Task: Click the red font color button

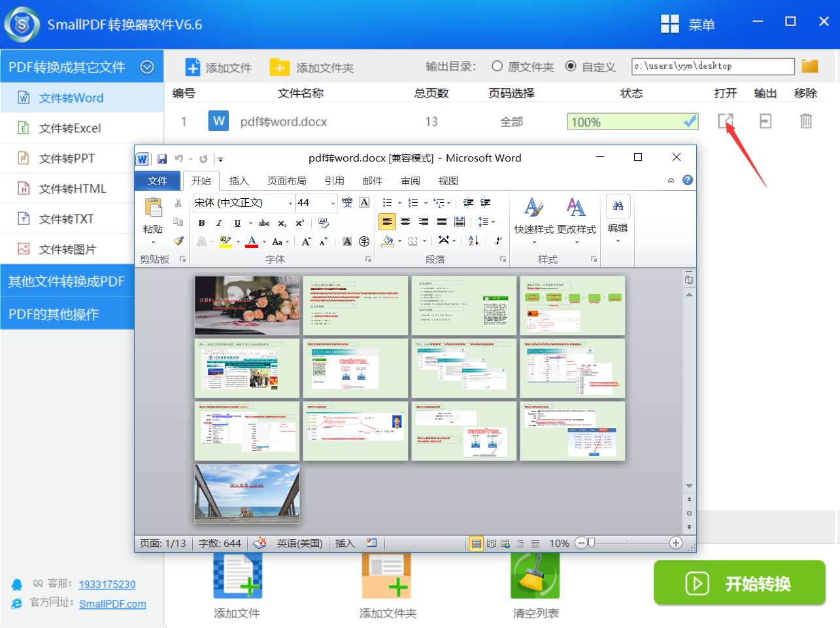Action: [252, 241]
